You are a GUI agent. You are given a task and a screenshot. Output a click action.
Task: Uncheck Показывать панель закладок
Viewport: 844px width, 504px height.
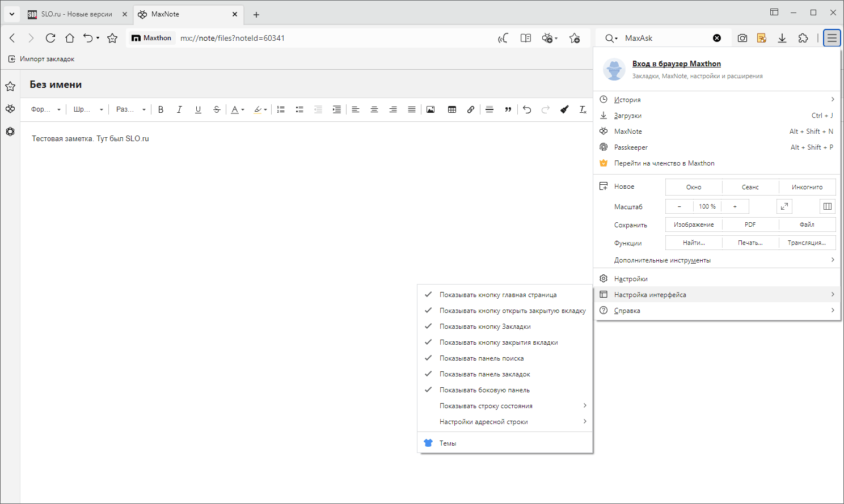click(x=484, y=374)
